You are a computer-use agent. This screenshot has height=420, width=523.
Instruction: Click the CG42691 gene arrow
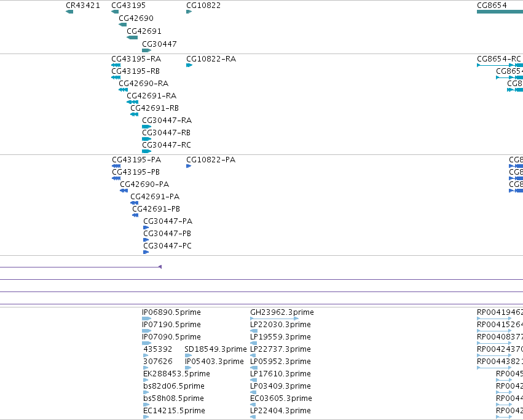(x=132, y=38)
